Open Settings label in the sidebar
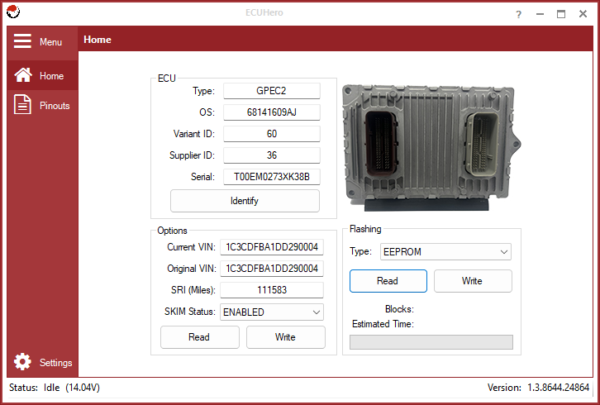Screen dimensions: 600x405 pos(56,363)
